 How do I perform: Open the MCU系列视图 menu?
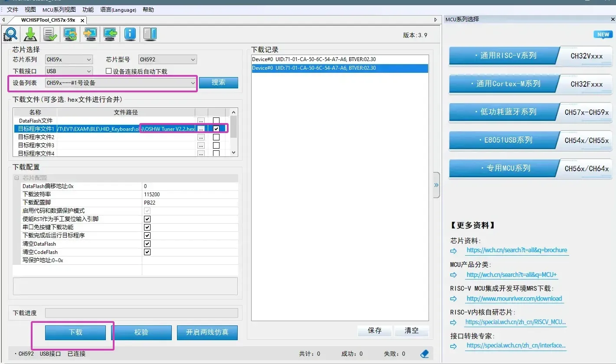59,10
